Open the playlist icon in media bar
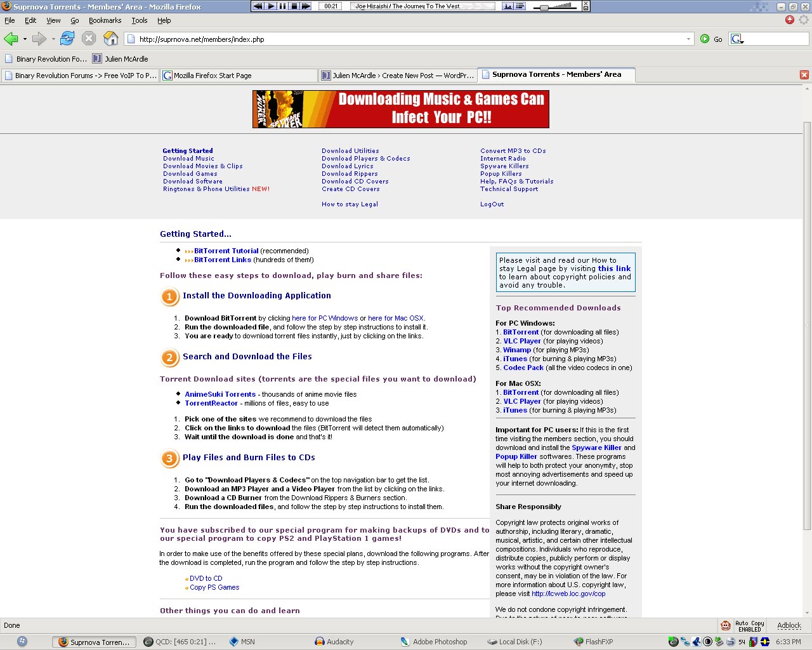 point(520,6)
